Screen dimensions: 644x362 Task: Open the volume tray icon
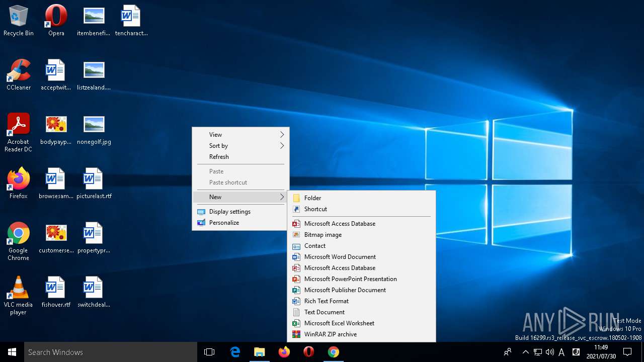[x=549, y=352]
